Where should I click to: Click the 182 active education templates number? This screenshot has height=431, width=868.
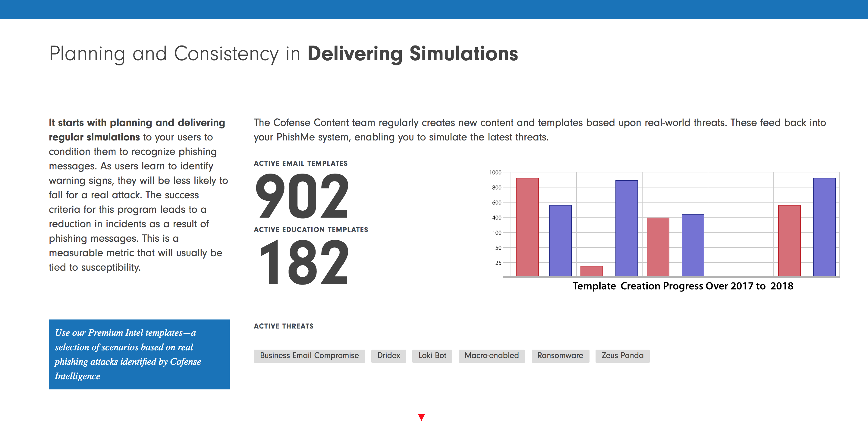[304, 262]
